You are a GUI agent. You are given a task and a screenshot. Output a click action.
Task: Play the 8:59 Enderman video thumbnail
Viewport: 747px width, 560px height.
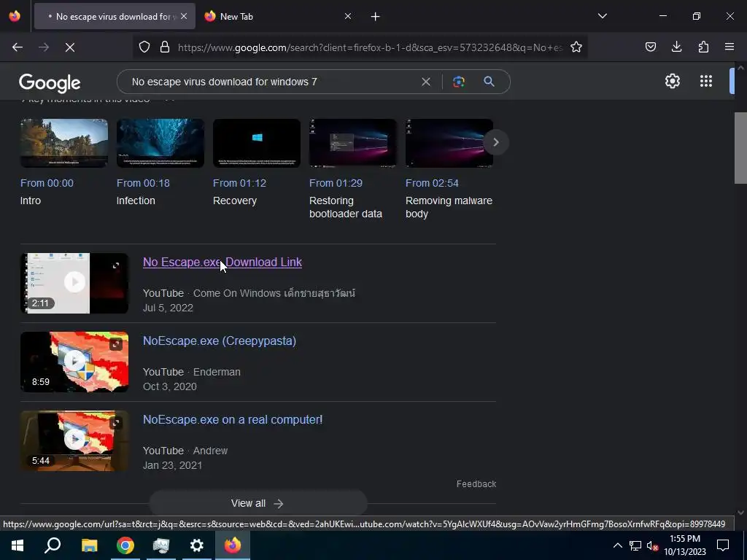pos(74,362)
